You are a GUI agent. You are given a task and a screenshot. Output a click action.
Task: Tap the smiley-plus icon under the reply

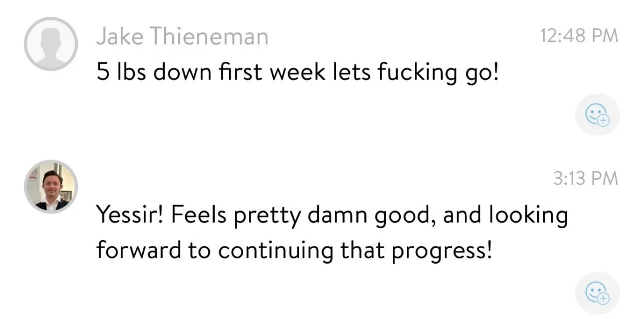[597, 293]
